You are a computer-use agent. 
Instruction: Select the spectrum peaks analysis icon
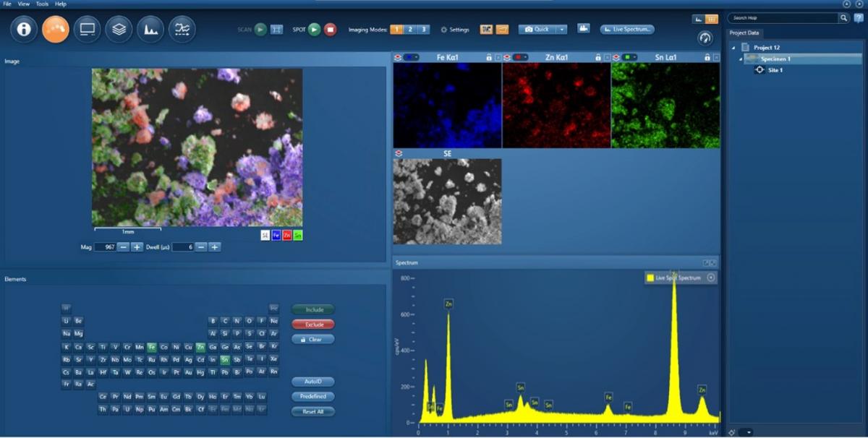click(x=149, y=30)
